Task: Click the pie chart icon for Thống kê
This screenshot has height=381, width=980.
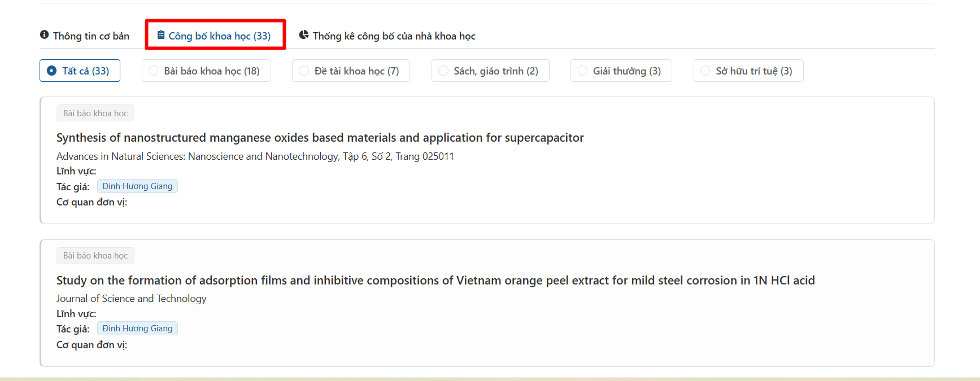Action: coord(304,35)
